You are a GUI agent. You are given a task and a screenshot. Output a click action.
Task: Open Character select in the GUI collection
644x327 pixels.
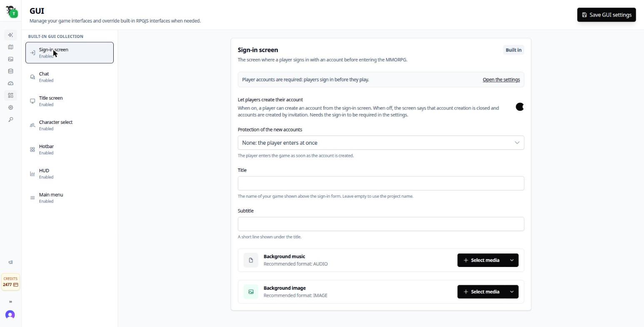click(70, 125)
